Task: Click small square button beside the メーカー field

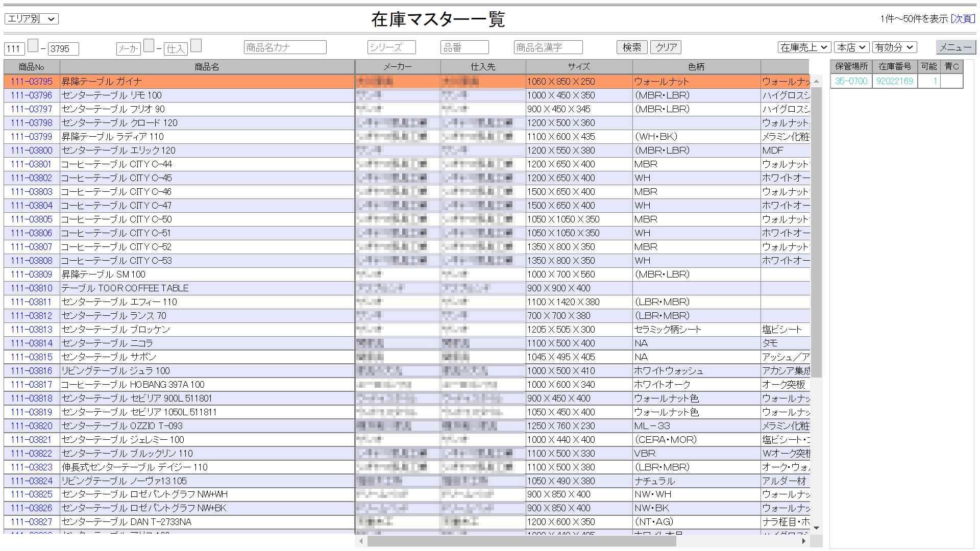Action: click(x=149, y=45)
